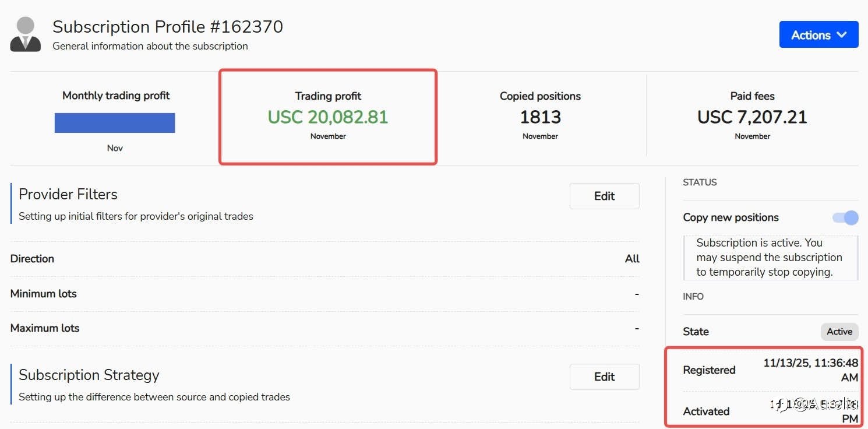Select the Maximum lots row
This screenshot has width=868, height=429.
(x=324, y=328)
